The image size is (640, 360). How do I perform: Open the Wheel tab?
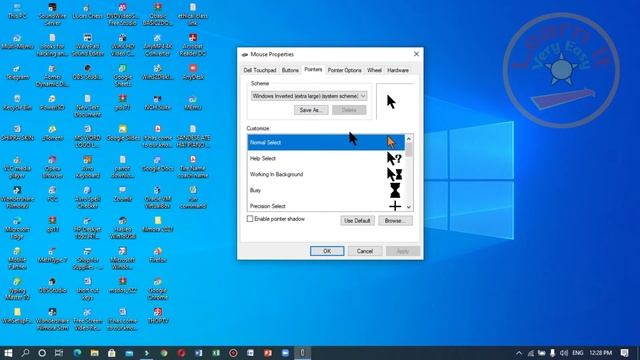(x=374, y=70)
